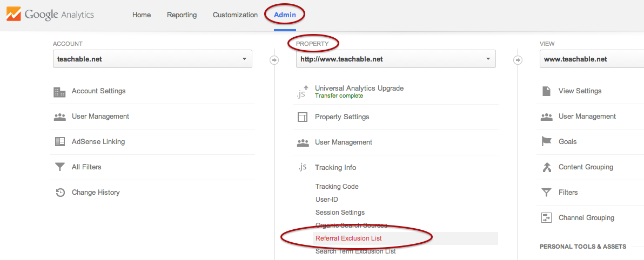Click the AdSense Linking icon
644x260 pixels.
point(60,142)
